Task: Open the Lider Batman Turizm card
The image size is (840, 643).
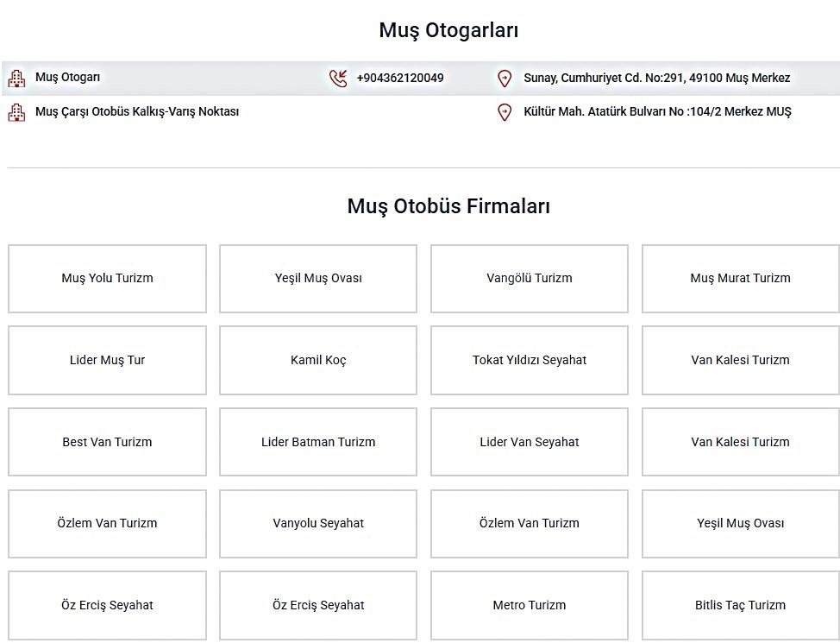Action: click(x=318, y=442)
